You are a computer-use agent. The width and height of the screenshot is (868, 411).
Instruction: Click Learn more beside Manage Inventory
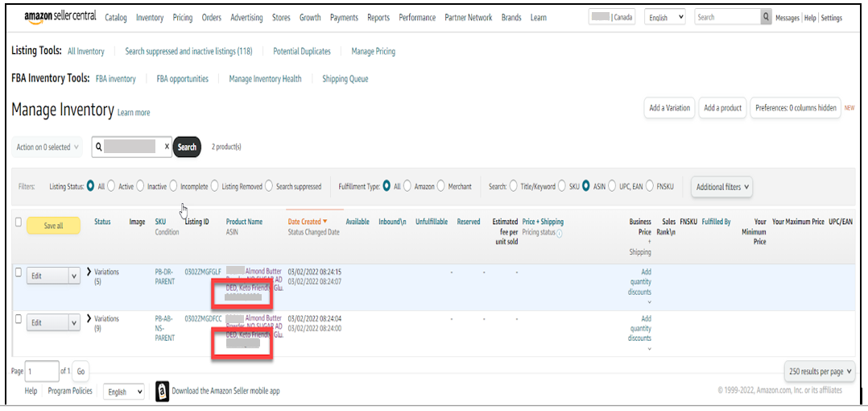(134, 113)
